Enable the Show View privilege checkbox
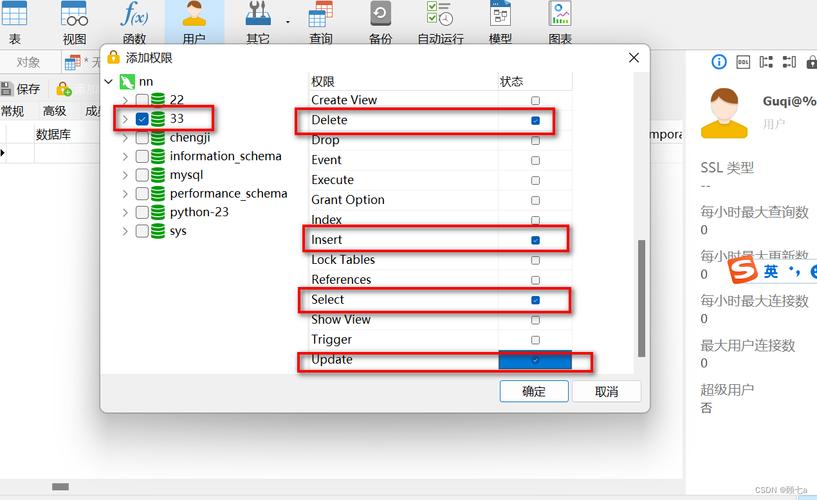 [535, 320]
